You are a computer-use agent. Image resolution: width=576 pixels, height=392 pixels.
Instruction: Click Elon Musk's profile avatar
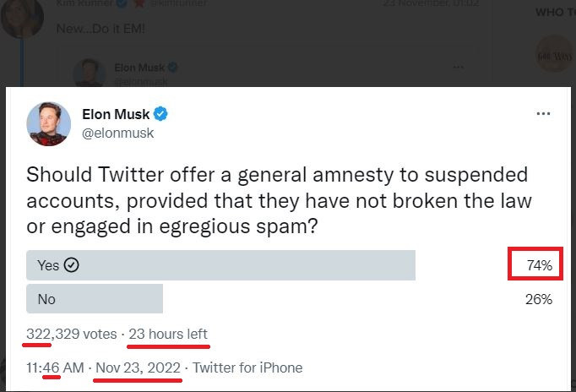[49, 122]
